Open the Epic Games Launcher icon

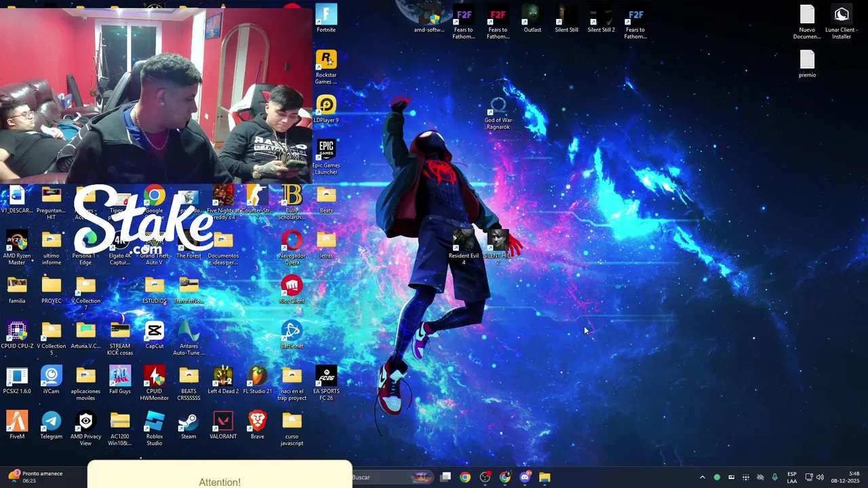pyautogui.click(x=326, y=157)
